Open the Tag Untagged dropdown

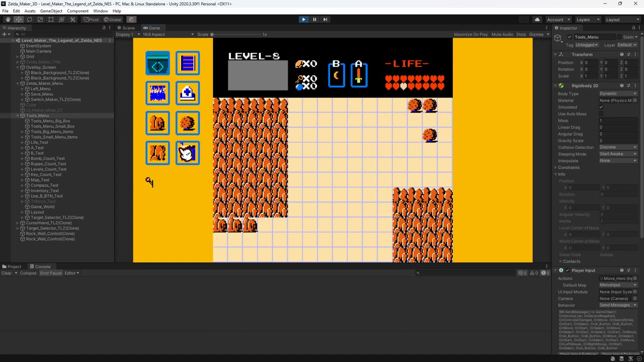point(587,45)
